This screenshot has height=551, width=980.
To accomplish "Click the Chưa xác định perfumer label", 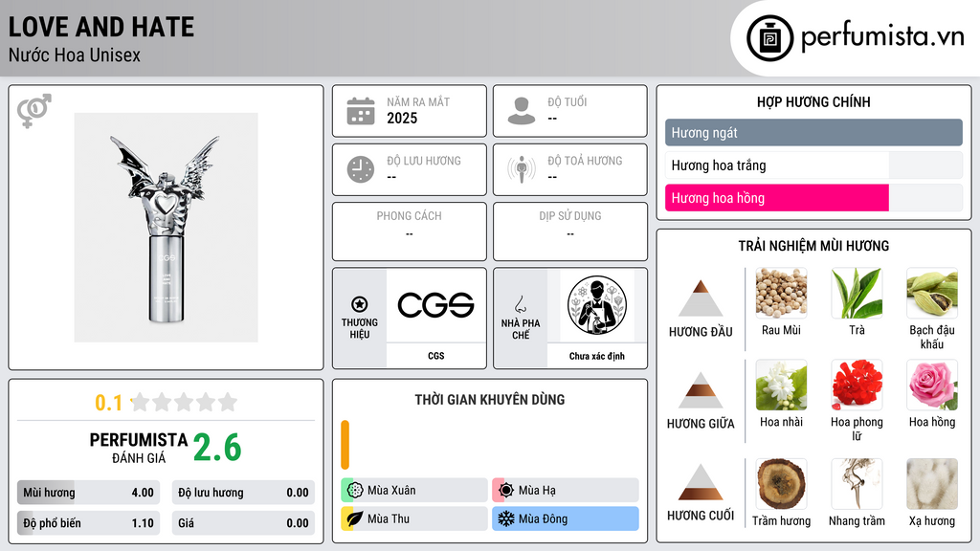I will click(597, 356).
